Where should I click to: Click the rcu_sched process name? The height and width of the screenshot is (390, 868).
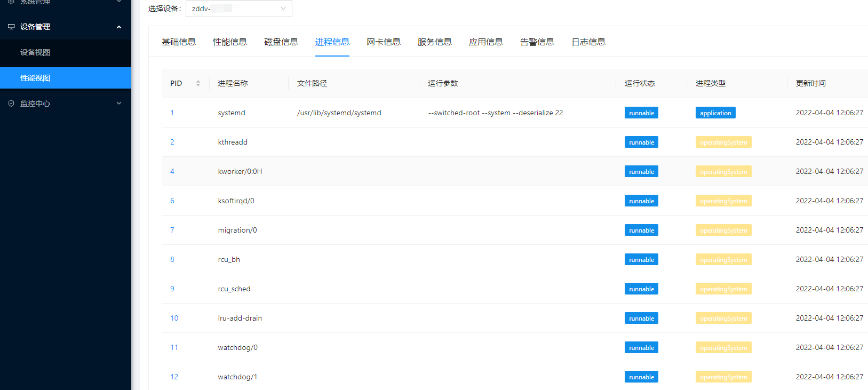[x=234, y=289]
